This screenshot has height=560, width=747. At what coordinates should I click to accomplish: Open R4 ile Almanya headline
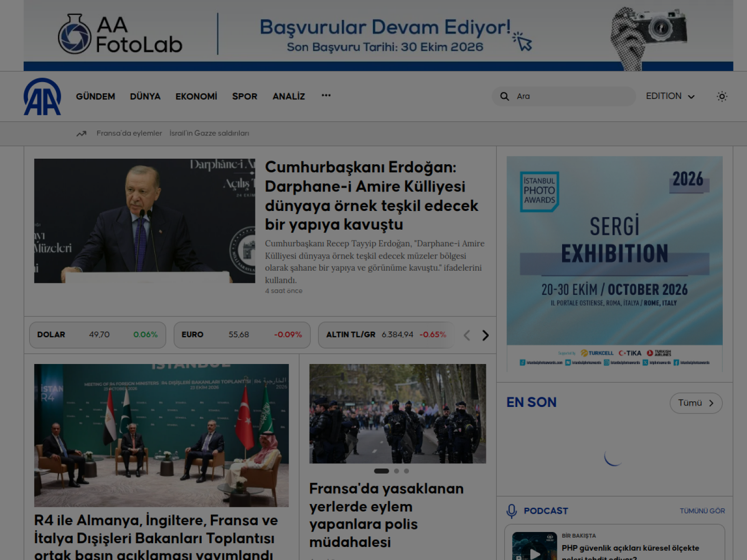tap(156, 537)
